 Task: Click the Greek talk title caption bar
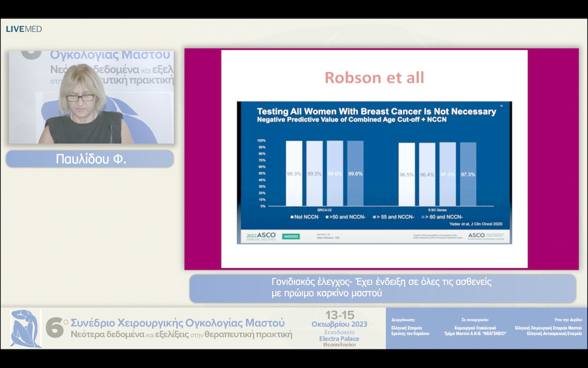(382, 288)
